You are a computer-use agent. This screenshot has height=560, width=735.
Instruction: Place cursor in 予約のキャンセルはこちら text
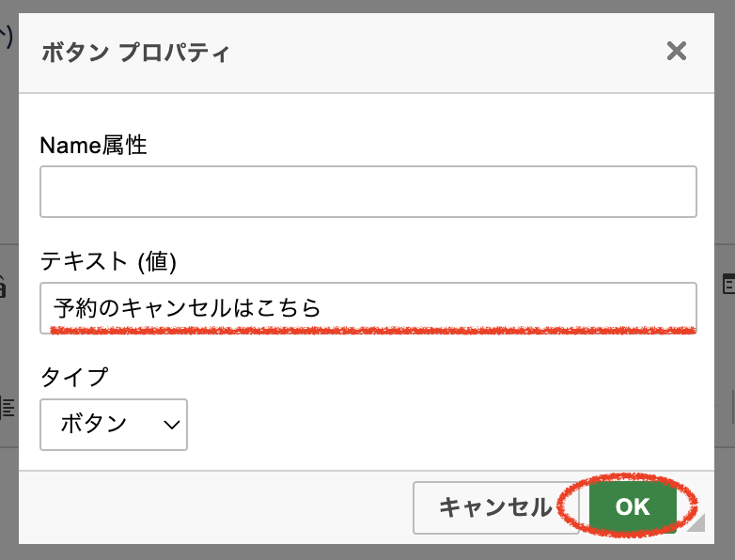[x=188, y=307]
